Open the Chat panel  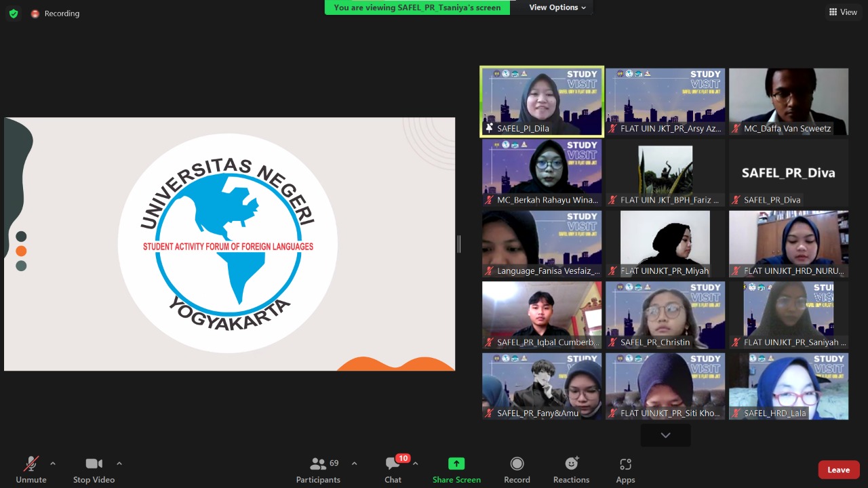(393, 470)
